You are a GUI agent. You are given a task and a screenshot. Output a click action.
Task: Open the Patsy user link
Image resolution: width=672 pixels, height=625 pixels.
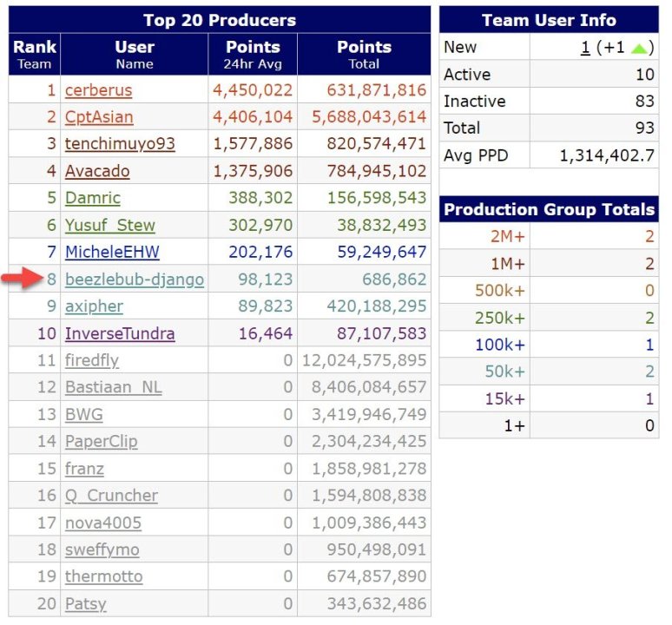85,604
